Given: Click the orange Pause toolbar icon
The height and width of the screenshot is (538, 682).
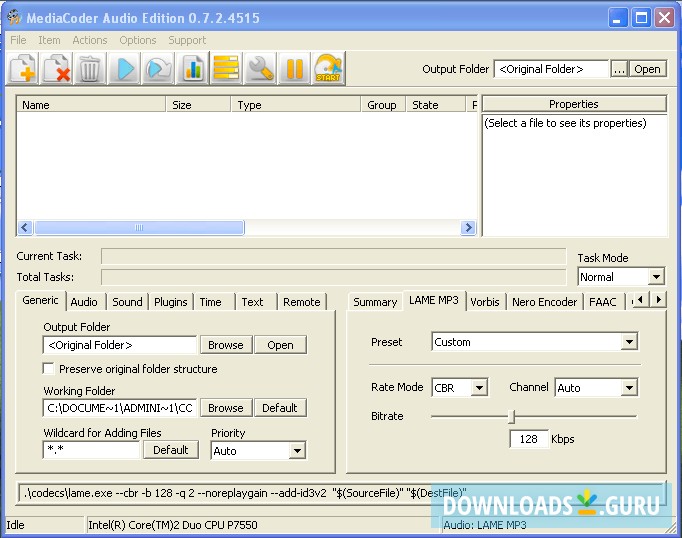Looking at the screenshot, I should [x=294, y=68].
